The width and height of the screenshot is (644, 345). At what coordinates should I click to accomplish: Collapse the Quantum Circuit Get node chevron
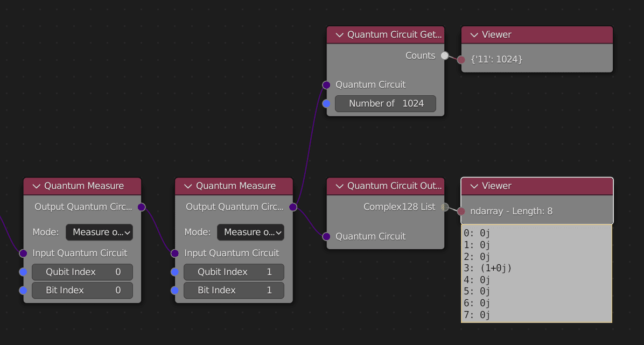point(339,35)
